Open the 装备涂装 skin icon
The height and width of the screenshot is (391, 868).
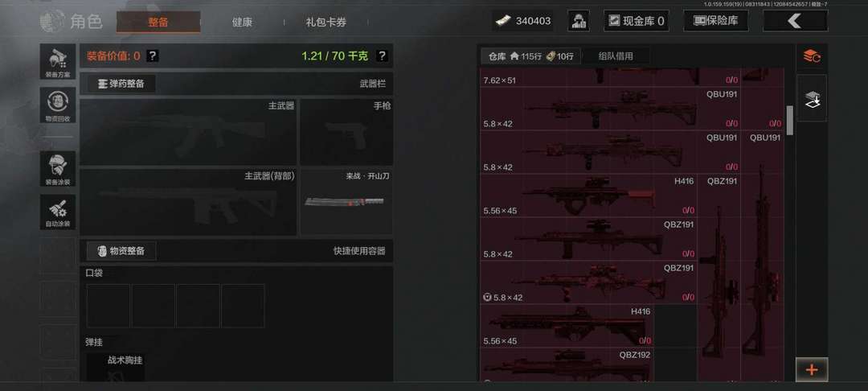pyautogui.click(x=58, y=168)
